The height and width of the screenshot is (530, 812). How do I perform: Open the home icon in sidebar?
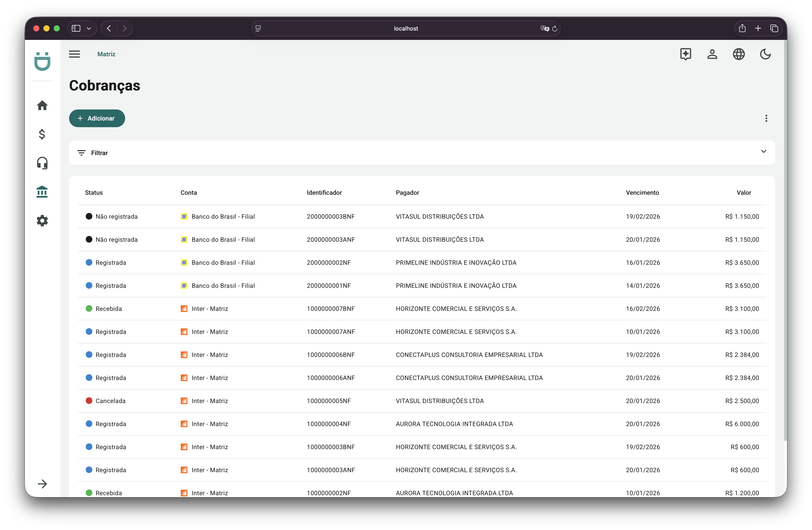pyautogui.click(x=42, y=105)
